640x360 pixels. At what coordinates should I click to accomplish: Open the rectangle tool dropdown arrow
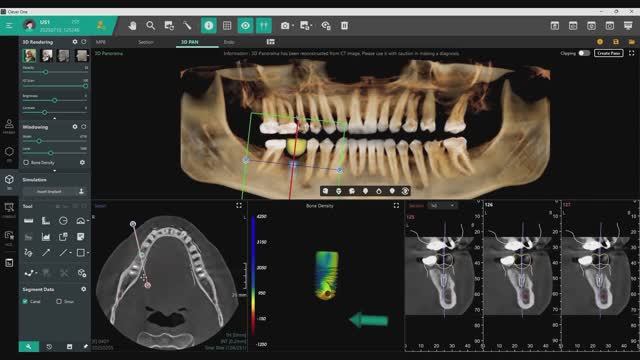coord(87,253)
